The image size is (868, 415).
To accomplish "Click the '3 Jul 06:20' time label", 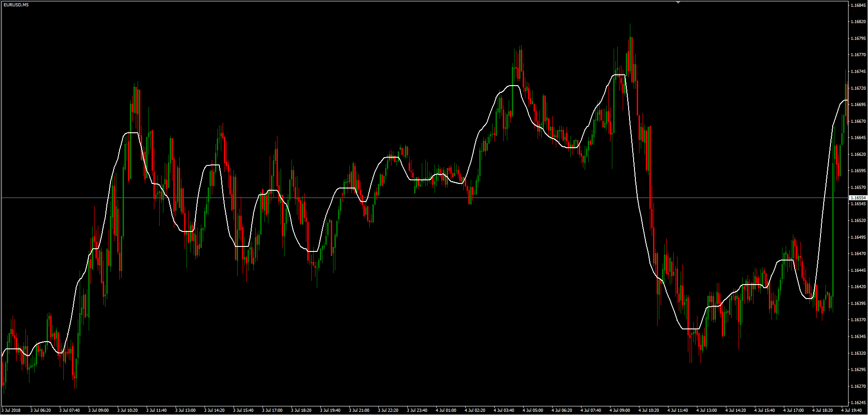I will [x=40, y=410].
